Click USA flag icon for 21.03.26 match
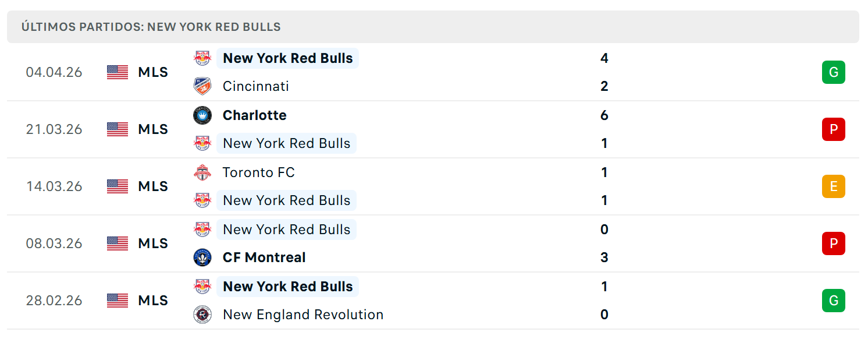 [118, 129]
